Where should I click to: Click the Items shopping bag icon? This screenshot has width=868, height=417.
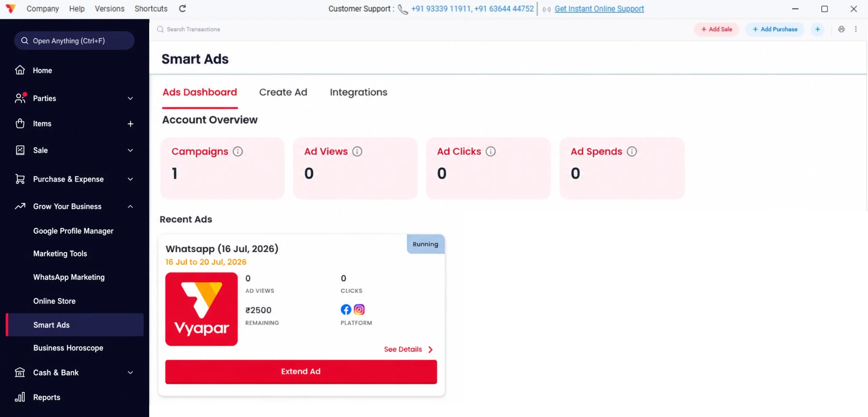click(20, 124)
